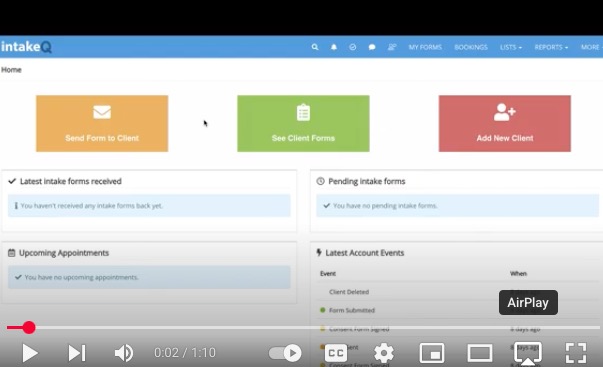The width and height of the screenshot is (603, 367).
Task: Toggle the autoplay switch
Action: (x=285, y=353)
